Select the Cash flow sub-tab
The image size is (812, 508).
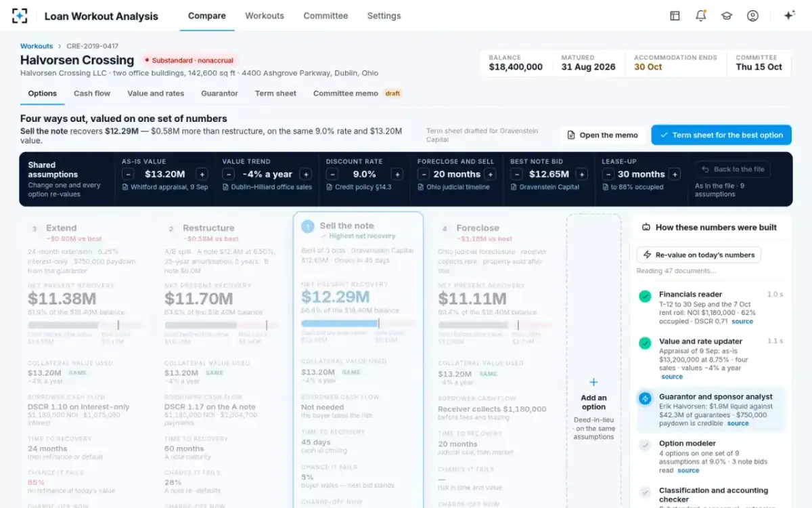(92, 93)
